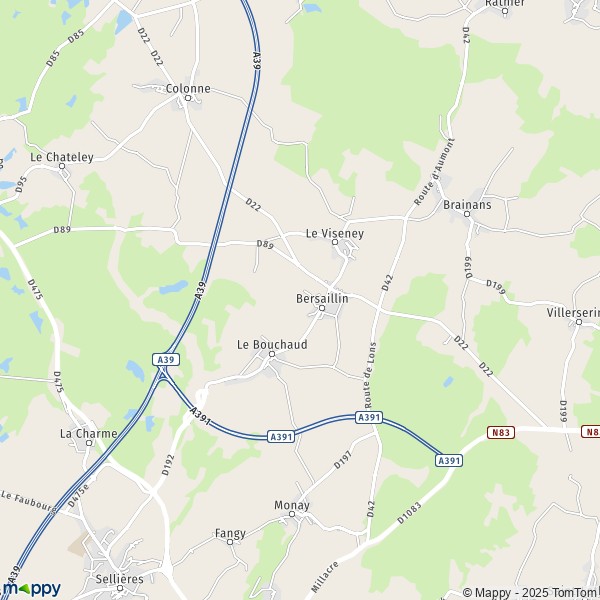Select the Le Bouchaud marker

click(272, 354)
